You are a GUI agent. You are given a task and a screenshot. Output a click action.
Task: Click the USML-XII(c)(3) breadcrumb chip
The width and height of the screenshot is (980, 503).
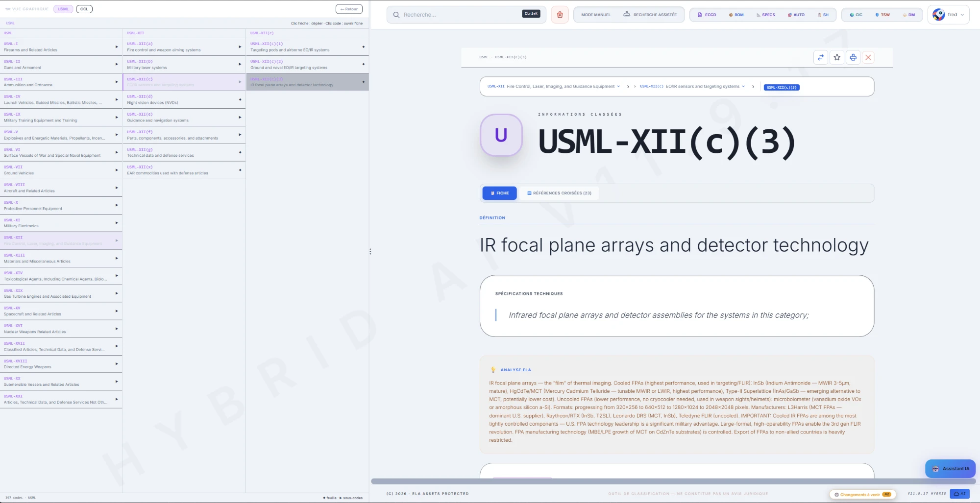[782, 87]
